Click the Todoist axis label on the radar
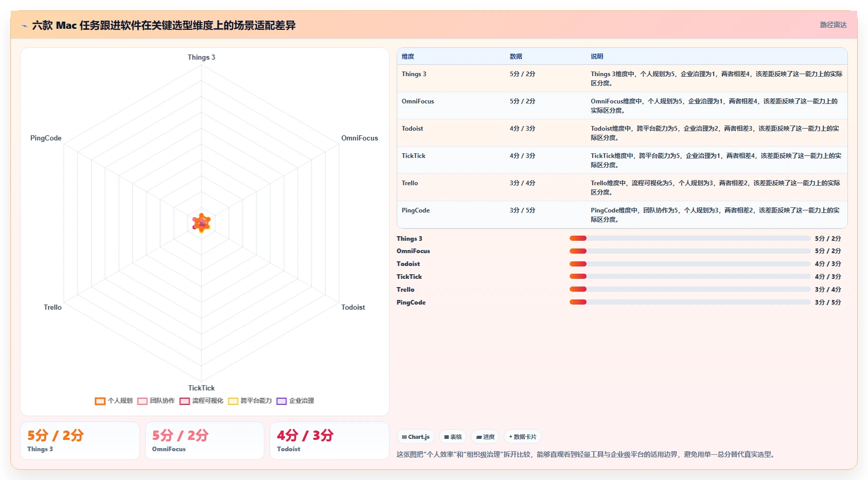868x480 pixels. 353,307
